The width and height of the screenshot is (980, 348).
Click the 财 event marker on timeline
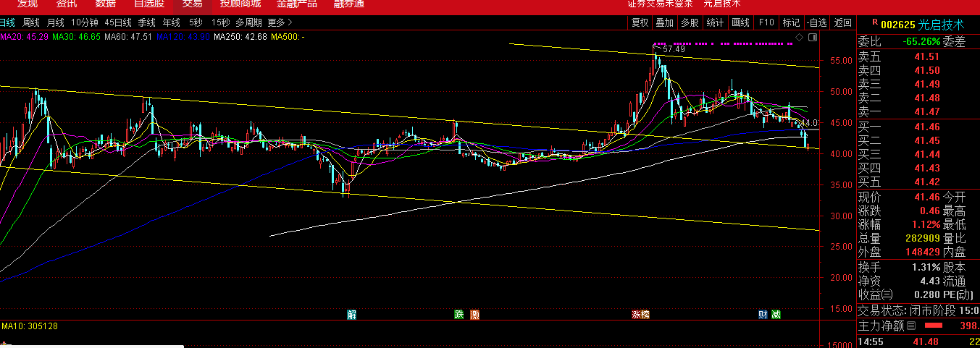763,315
